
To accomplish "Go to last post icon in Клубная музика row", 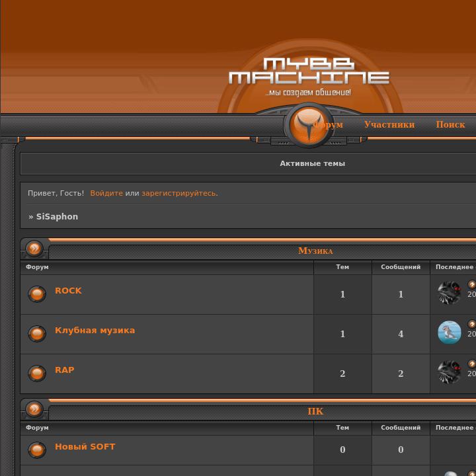I will [472, 324].
